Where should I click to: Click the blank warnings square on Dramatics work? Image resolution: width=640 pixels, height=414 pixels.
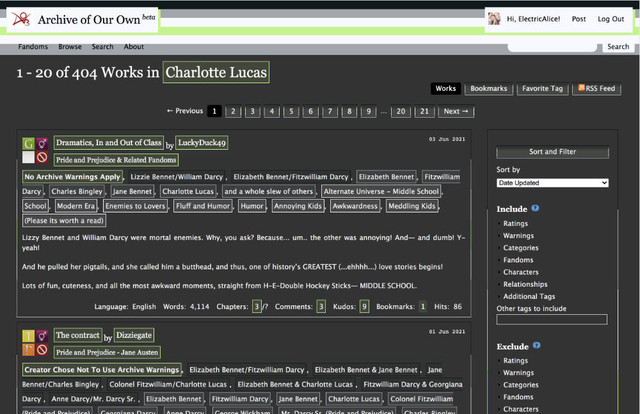pyautogui.click(x=28, y=157)
